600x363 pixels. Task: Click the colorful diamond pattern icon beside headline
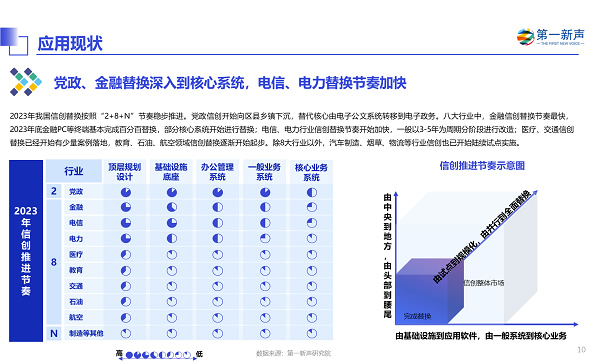click(26, 82)
